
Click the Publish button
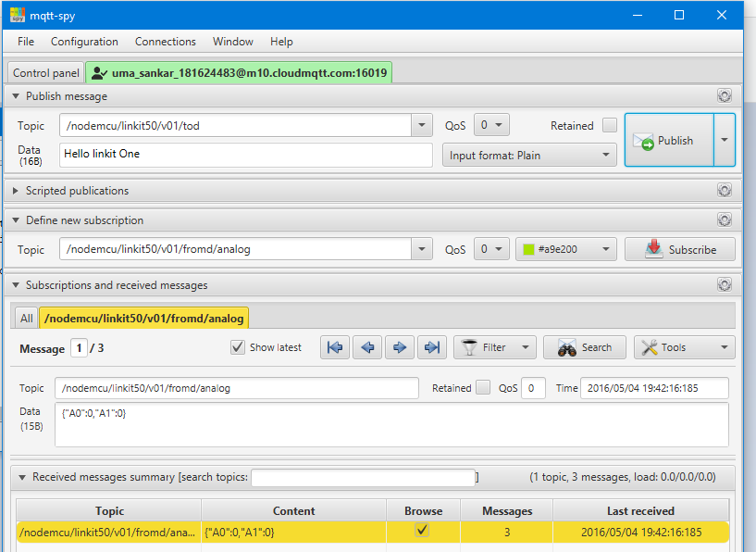[669, 140]
